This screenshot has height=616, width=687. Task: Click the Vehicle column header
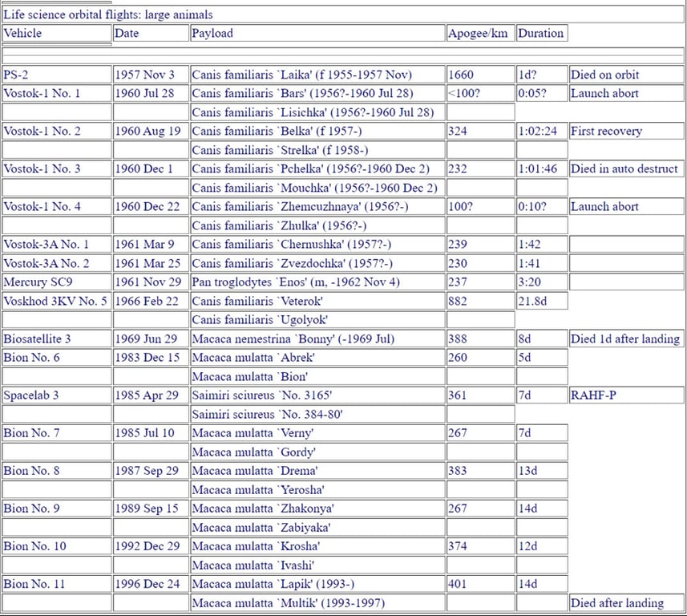[x=57, y=33]
